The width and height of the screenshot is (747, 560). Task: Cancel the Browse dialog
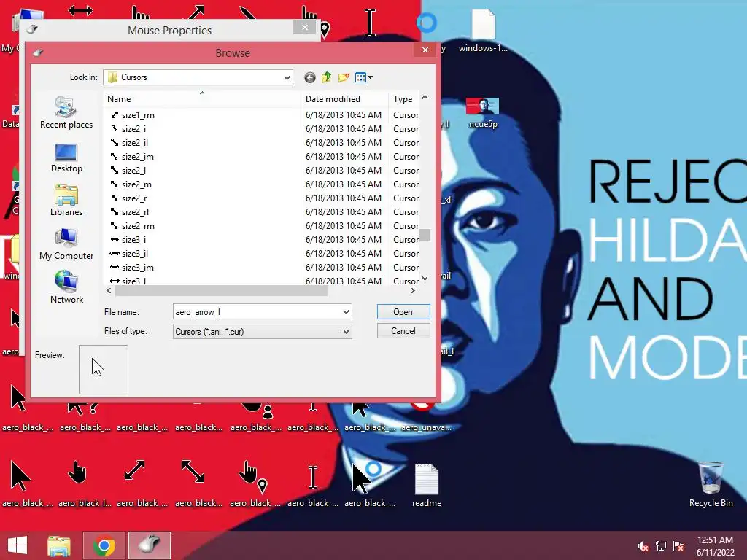click(x=403, y=331)
